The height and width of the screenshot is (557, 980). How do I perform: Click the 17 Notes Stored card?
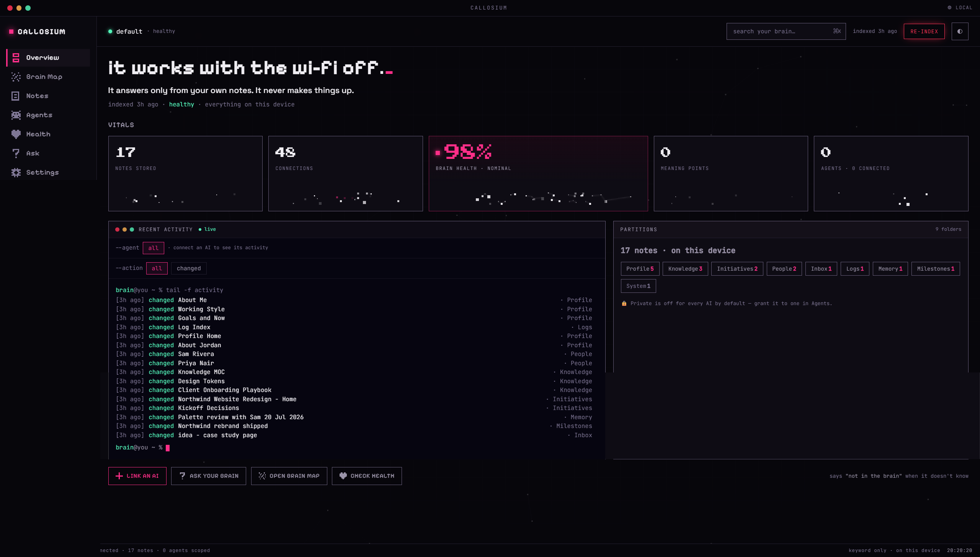(185, 173)
